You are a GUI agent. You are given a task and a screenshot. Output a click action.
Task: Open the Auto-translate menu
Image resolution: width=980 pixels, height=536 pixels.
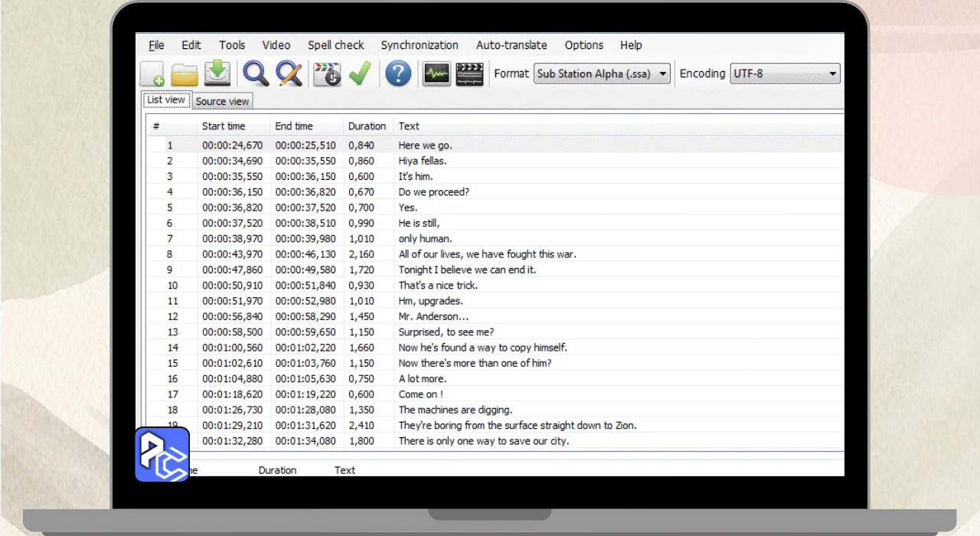[x=511, y=45]
